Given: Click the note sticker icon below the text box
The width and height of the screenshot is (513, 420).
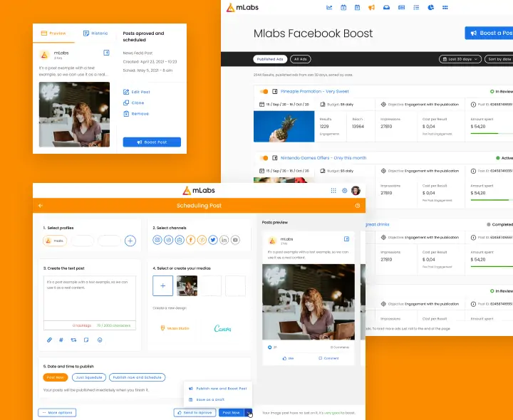Looking at the screenshot, I should click(86, 340).
